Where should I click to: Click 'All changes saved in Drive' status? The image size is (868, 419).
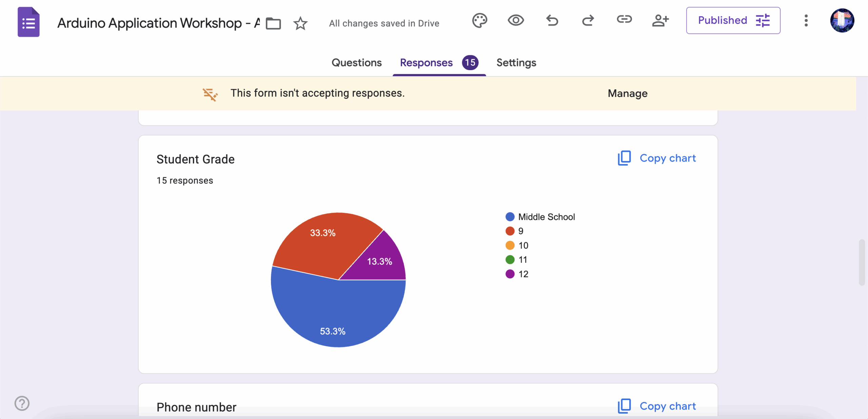384,23
